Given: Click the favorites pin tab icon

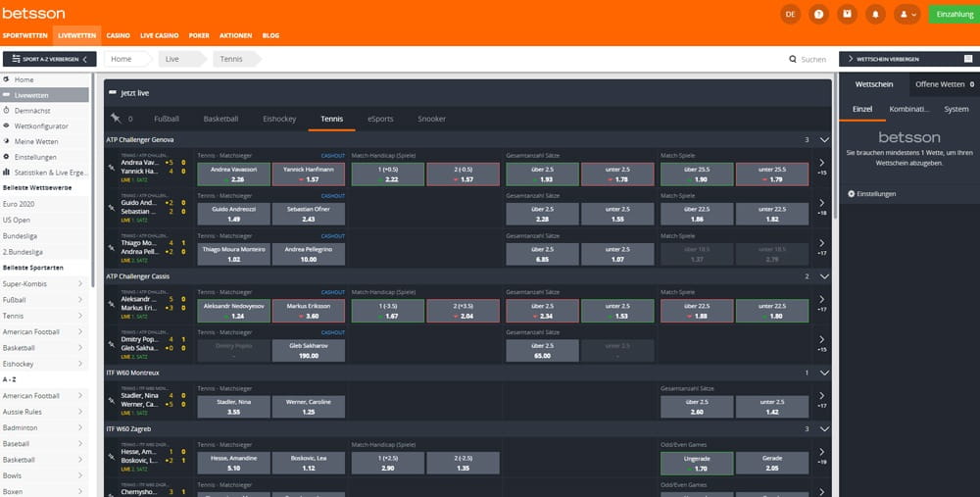Looking at the screenshot, I should [116, 119].
